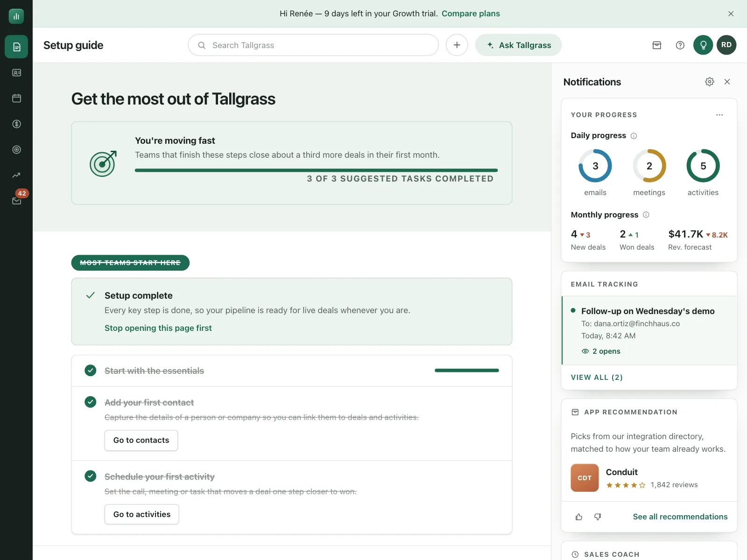Click the target icon in progress card

[103, 163]
